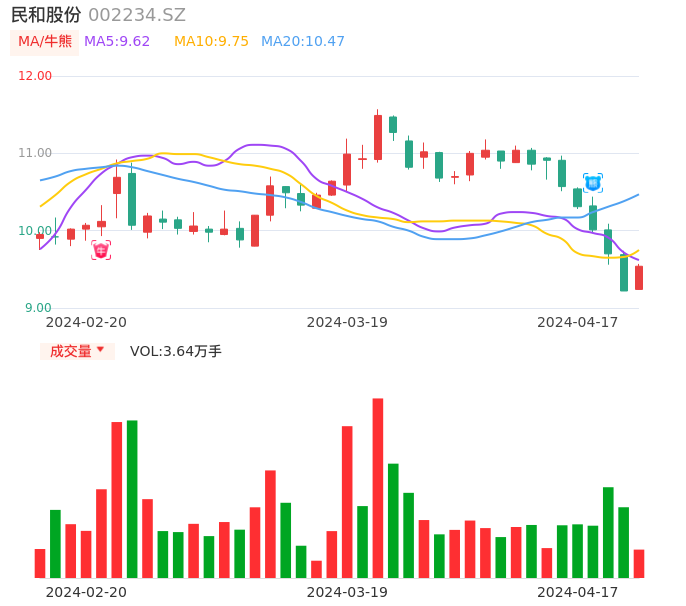
Task: Click the 2024-02-20 date below volume chart
Action: [x=86, y=591]
